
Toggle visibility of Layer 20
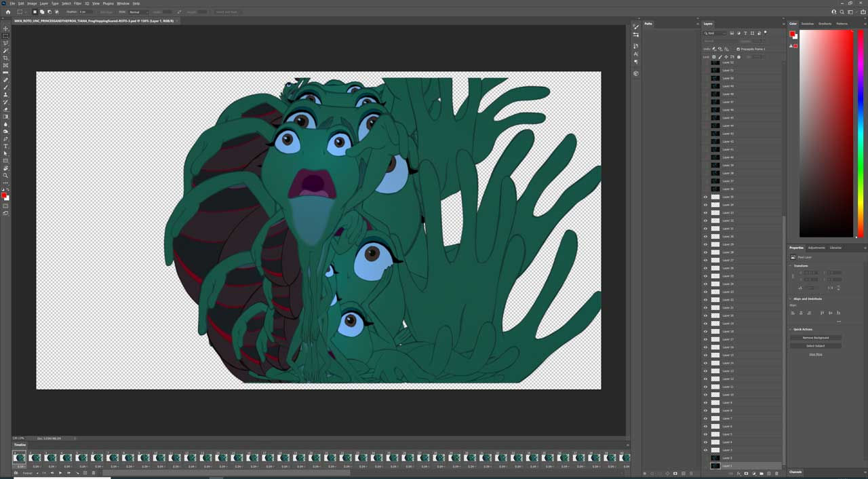[x=705, y=315]
